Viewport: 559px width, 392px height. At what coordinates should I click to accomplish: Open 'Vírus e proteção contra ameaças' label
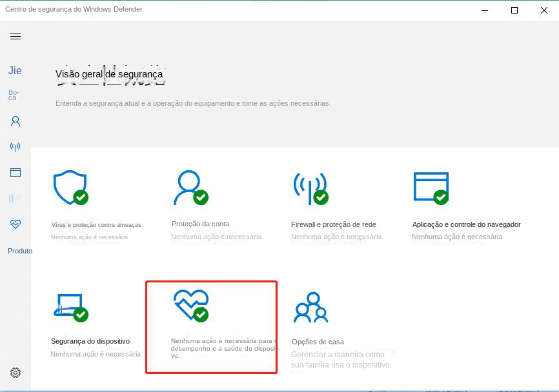[96, 224]
